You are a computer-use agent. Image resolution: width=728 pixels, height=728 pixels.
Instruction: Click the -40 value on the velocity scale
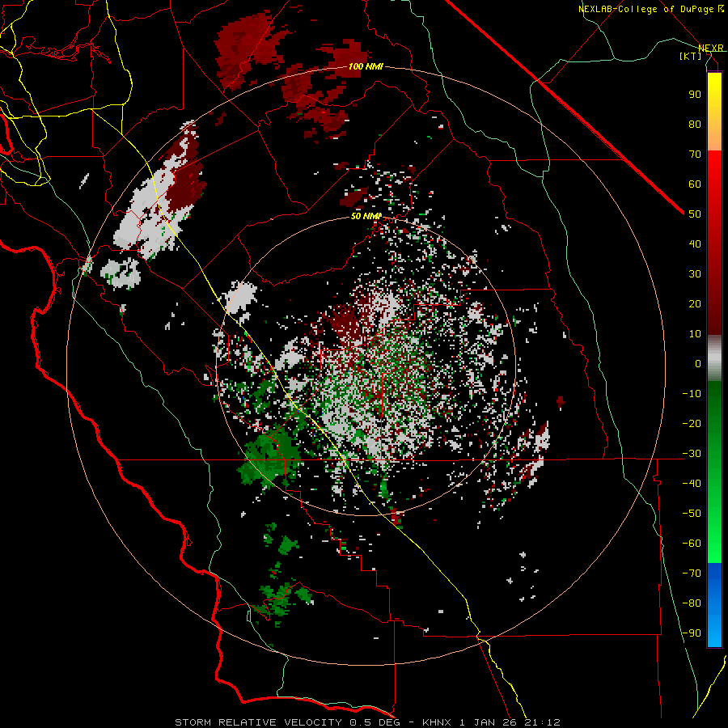click(x=692, y=484)
